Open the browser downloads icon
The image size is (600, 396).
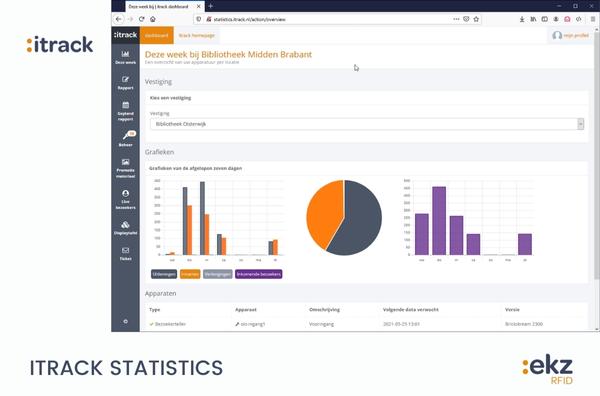(x=522, y=19)
